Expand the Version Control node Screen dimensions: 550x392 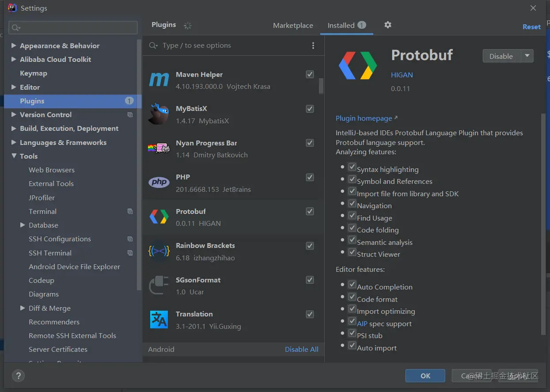[x=14, y=114]
